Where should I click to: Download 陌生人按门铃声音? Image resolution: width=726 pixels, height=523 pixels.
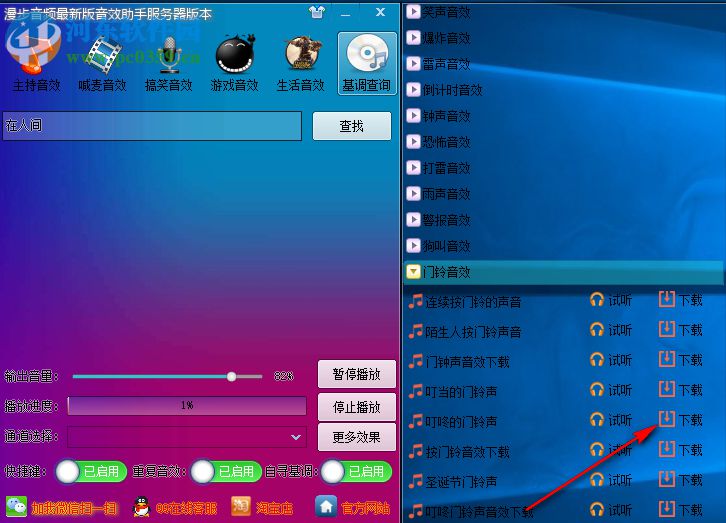click(681, 330)
